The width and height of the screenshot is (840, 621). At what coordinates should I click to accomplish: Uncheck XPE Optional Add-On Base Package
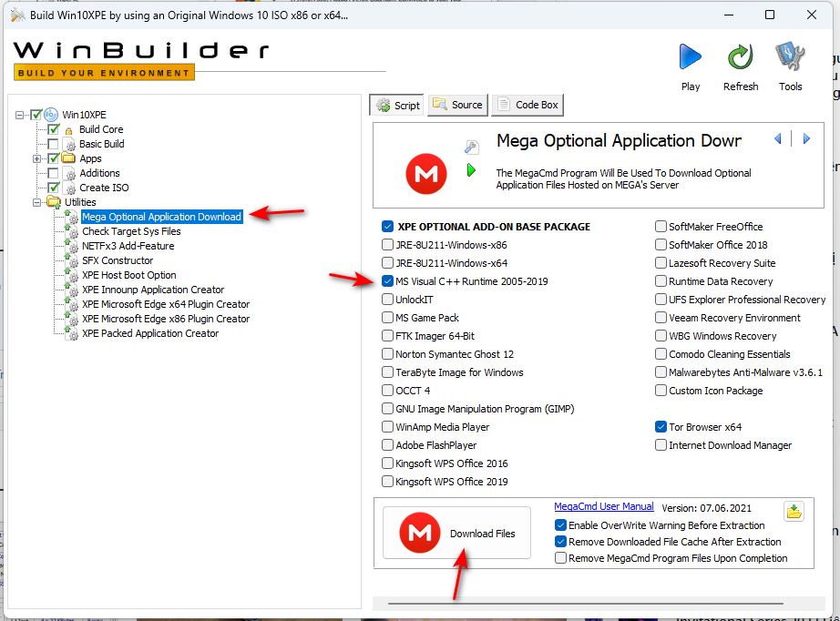(x=388, y=227)
